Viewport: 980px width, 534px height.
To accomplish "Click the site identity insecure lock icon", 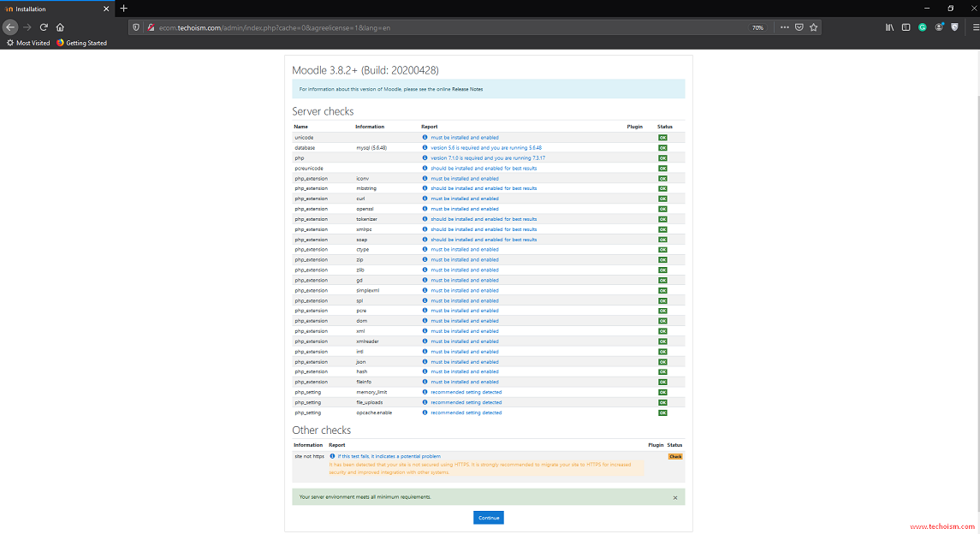I will point(151,27).
